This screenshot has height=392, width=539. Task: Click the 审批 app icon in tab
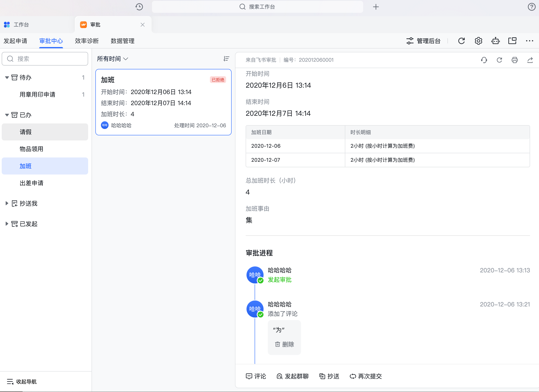click(83, 25)
